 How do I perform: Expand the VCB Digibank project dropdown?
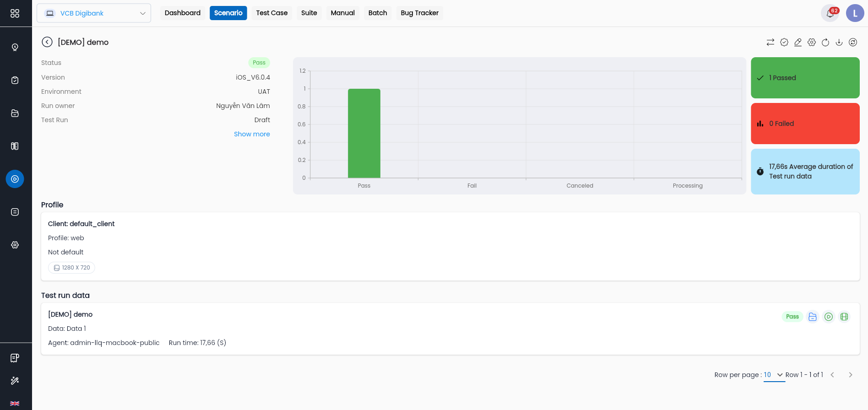point(94,13)
